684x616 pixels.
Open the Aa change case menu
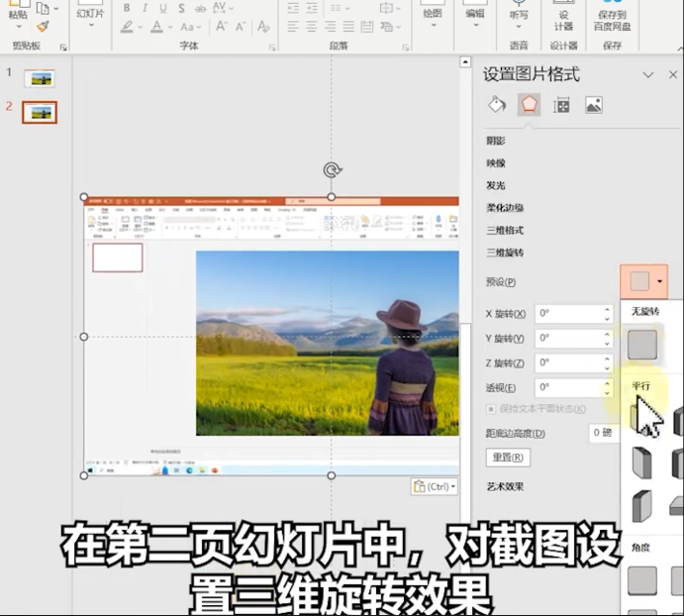[190, 27]
